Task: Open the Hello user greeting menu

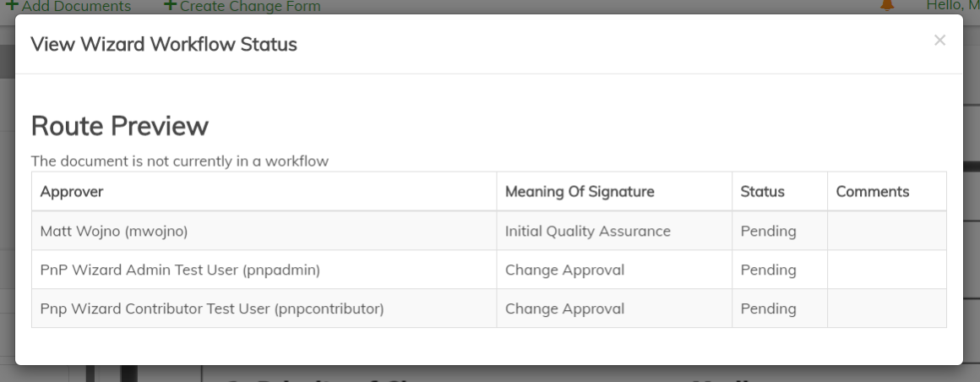Action: point(952,5)
